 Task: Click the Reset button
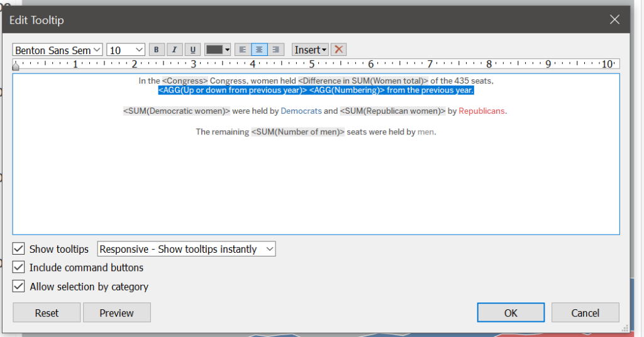[x=47, y=312]
